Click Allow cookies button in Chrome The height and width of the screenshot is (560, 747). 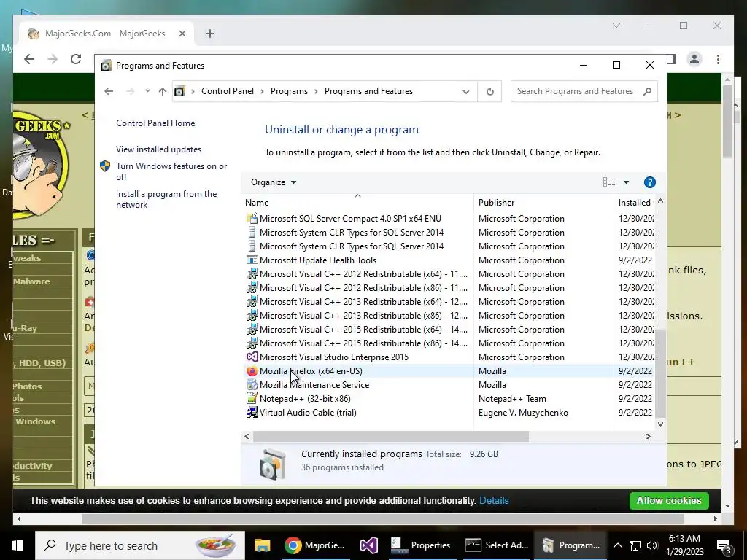[669, 500]
